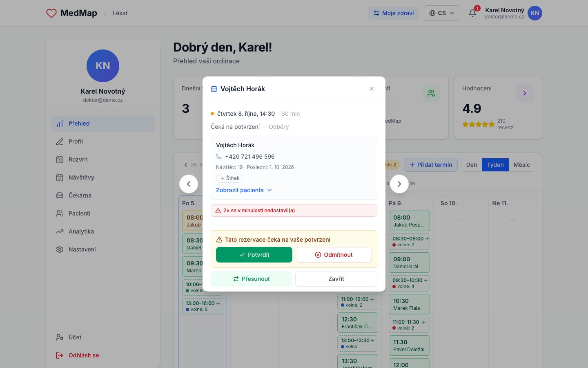Click the Moje zdraví button
Image resolution: width=588 pixels, height=368 pixels.
tap(394, 13)
